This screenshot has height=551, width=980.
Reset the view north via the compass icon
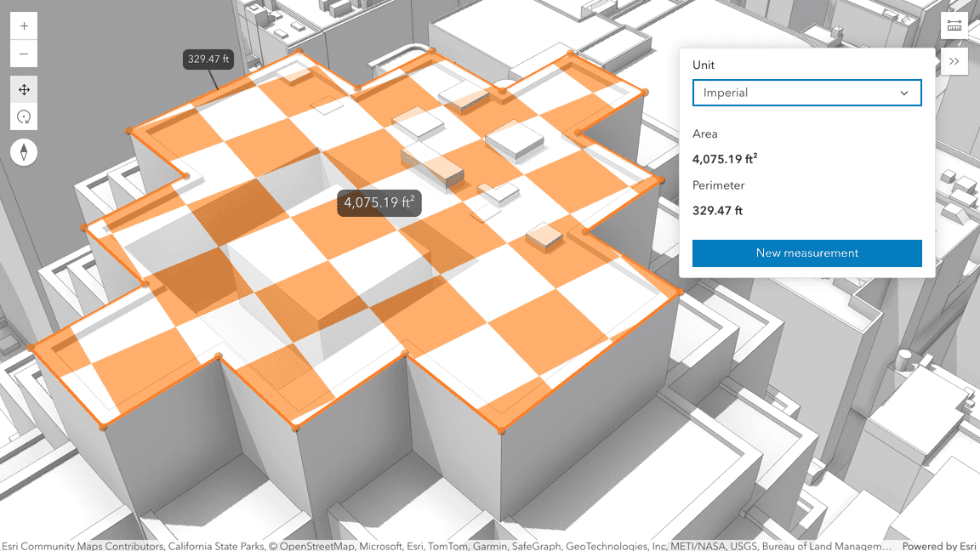tap(24, 151)
